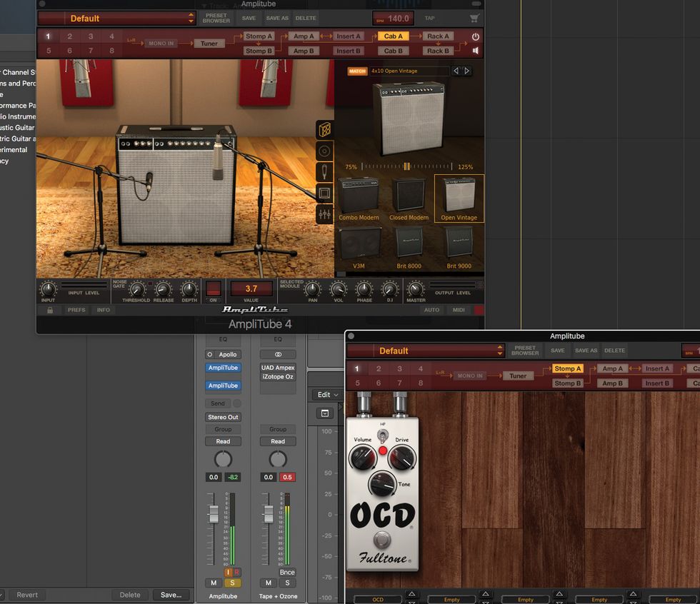
Task: Click the Tape + Ozone channel volume fader
Action: (x=269, y=514)
